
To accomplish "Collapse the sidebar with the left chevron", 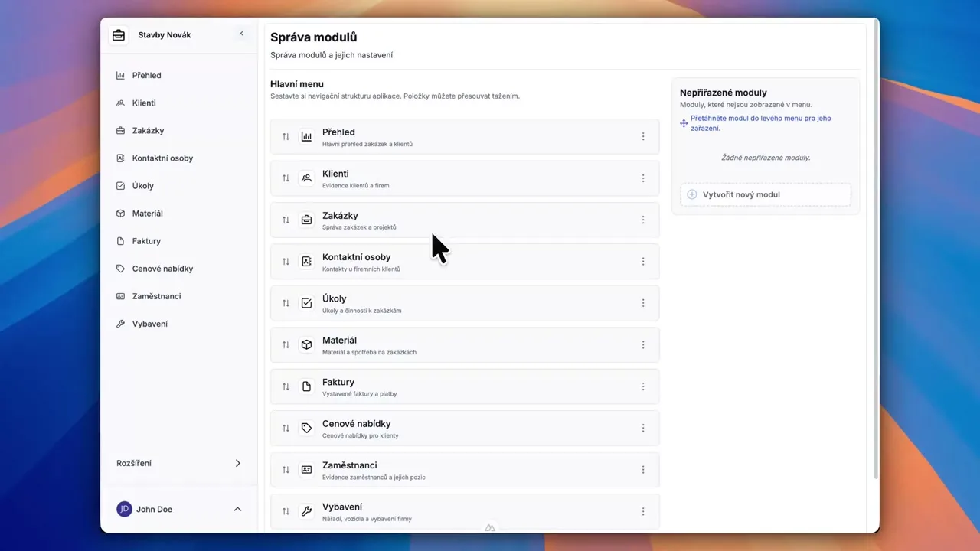I will [241, 34].
